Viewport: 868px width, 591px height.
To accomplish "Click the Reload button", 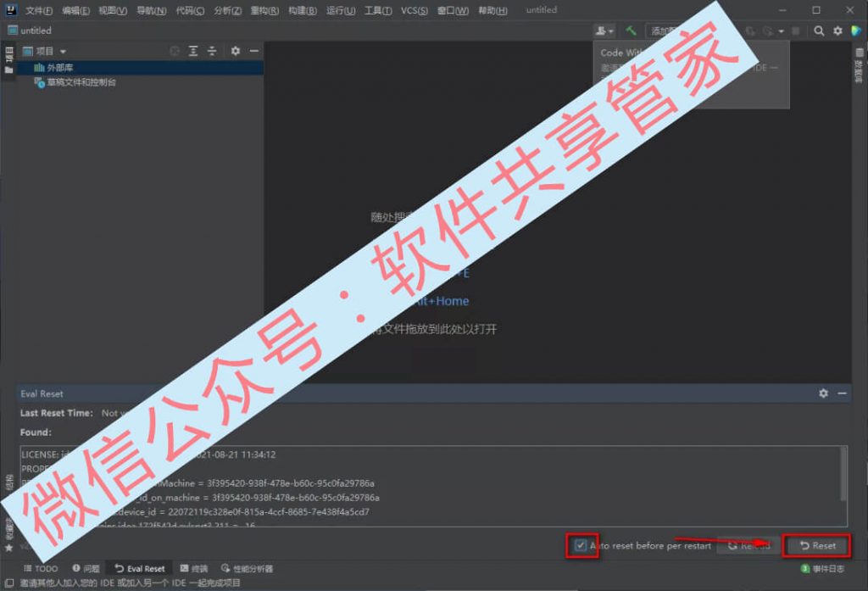I will (x=748, y=545).
